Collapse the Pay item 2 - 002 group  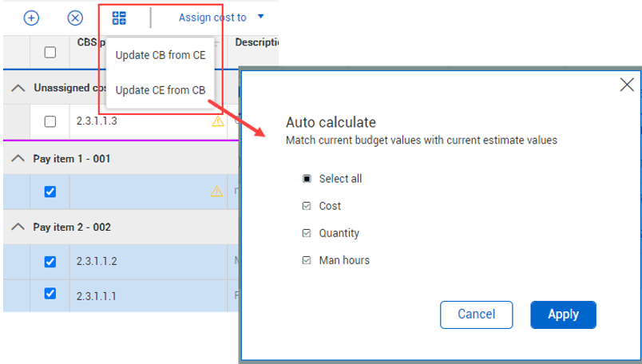pos(18,227)
